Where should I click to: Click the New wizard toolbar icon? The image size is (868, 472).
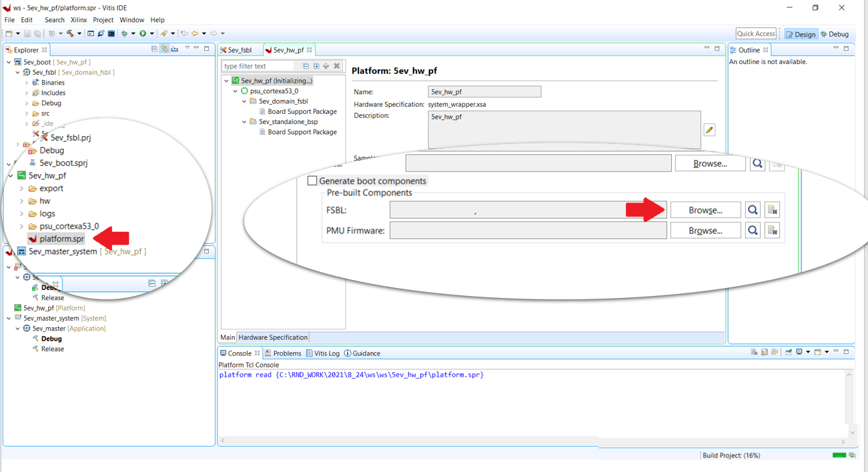[x=9, y=33]
